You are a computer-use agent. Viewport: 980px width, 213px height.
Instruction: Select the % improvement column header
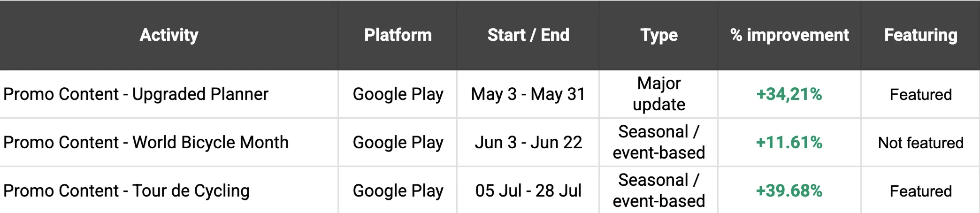789,35
